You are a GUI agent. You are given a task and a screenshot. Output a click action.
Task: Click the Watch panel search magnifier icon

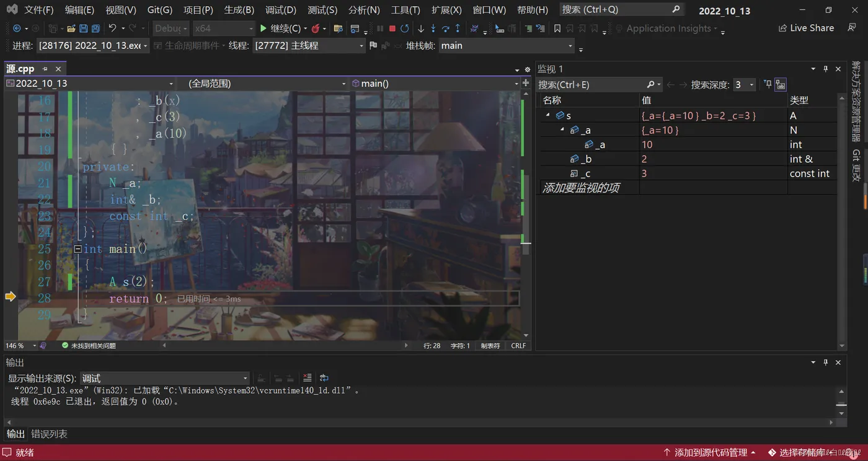click(650, 84)
